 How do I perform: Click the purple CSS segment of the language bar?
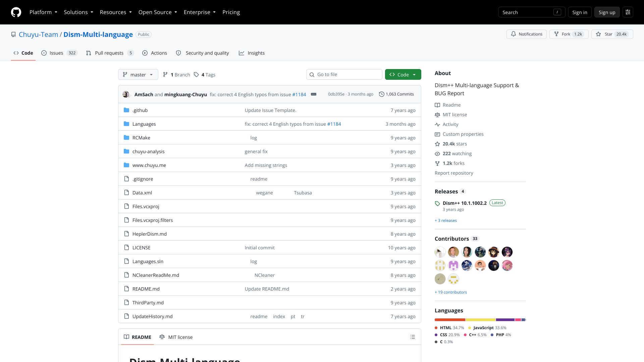(x=505, y=320)
